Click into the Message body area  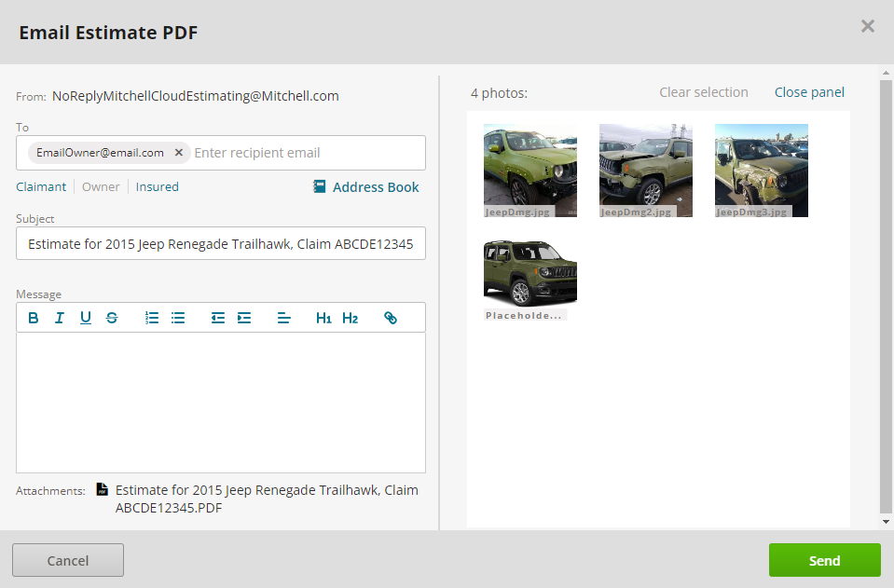(221, 403)
